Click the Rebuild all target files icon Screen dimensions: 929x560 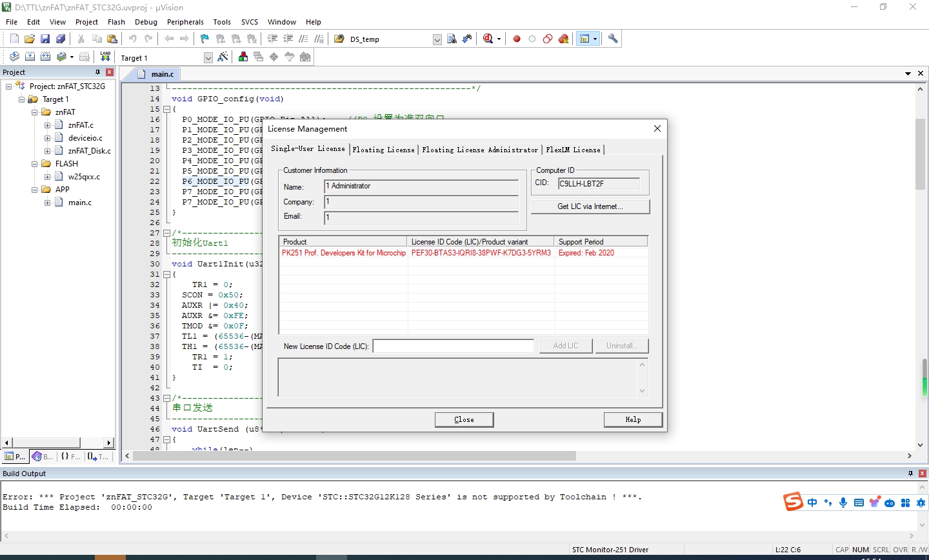[x=45, y=57]
